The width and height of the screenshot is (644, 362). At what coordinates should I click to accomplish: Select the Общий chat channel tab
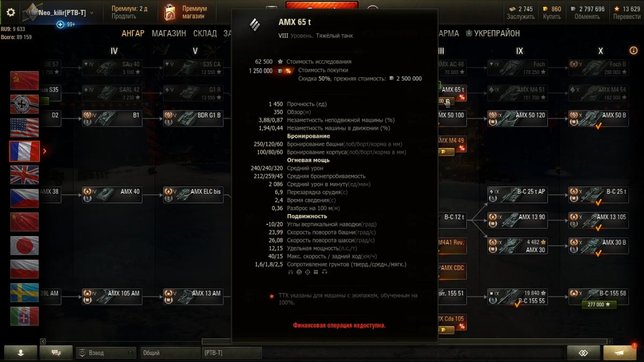click(170, 353)
